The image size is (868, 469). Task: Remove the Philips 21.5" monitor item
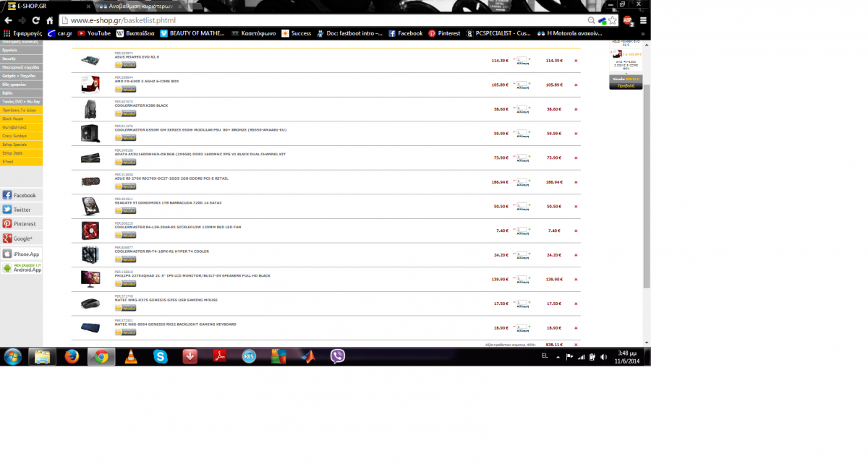click(576, 279)
